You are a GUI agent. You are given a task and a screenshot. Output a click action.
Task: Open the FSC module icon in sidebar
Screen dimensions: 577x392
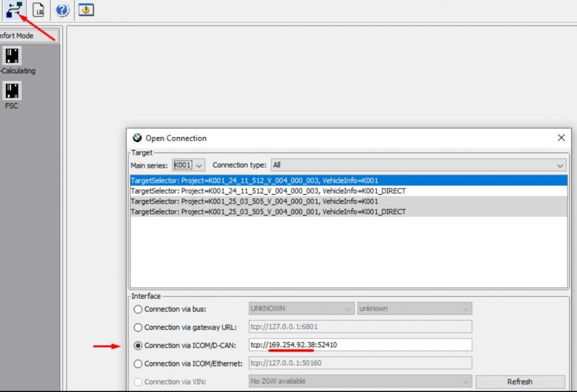pos(12,91)
